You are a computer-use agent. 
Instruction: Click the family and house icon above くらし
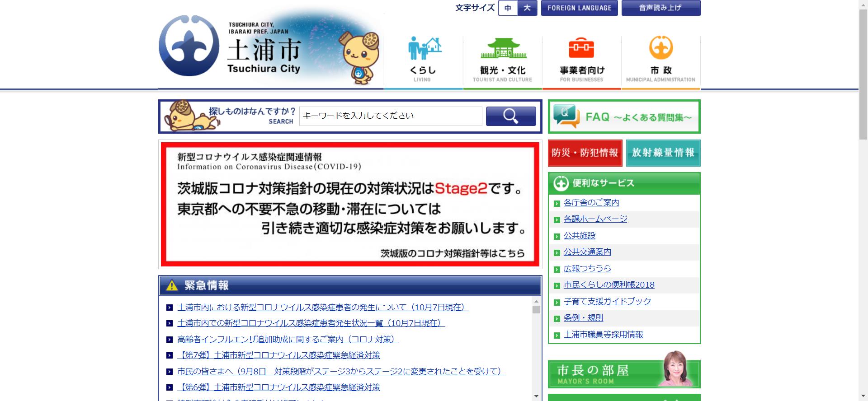424,48
